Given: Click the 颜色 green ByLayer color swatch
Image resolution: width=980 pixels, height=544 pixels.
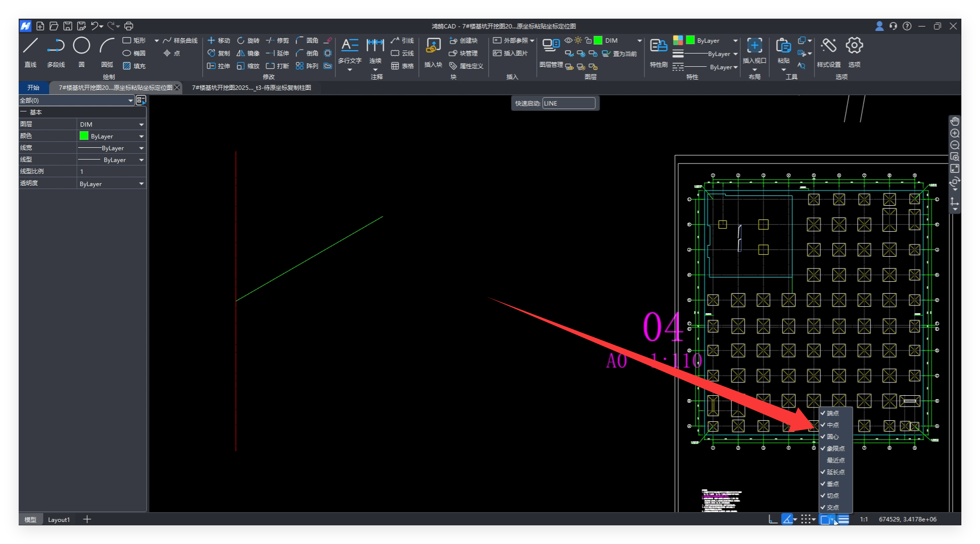Looking at the screenshot, I should (x=84, y=136).
